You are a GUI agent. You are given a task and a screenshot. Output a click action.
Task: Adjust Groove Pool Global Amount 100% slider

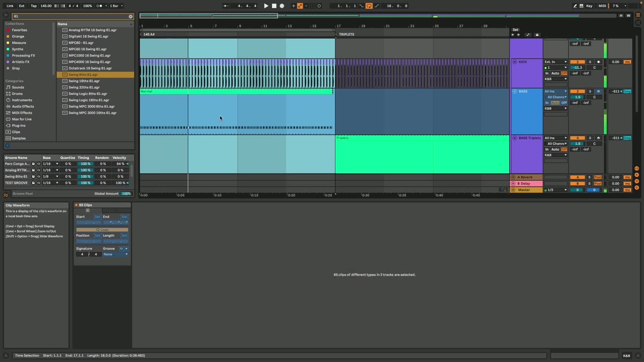(127, 194)
